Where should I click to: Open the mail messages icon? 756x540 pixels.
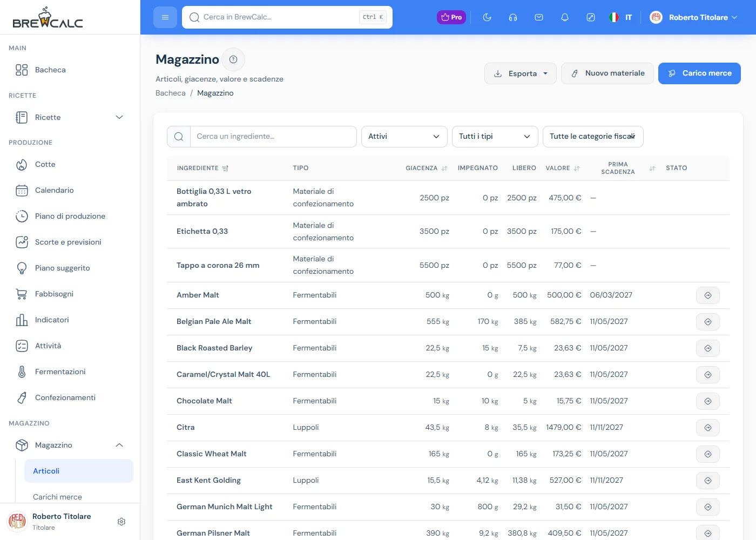click(539, 17)
